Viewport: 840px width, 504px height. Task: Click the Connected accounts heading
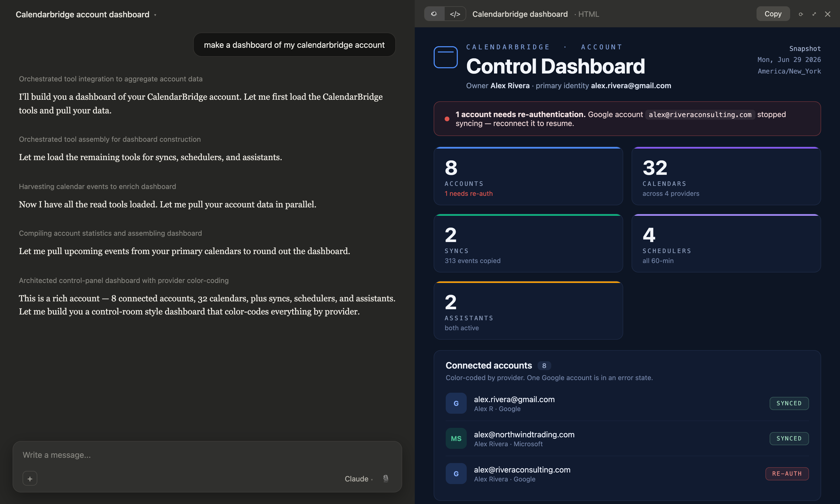tap(489, 365)
